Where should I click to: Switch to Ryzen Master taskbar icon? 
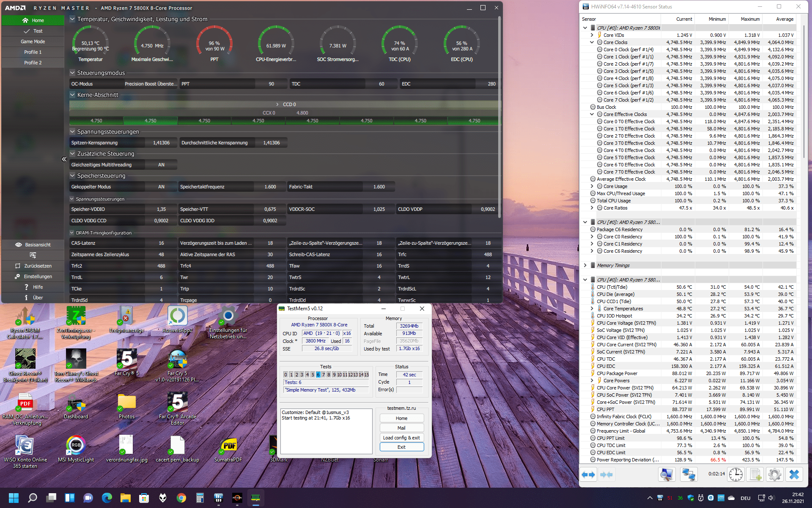[237, 498]
